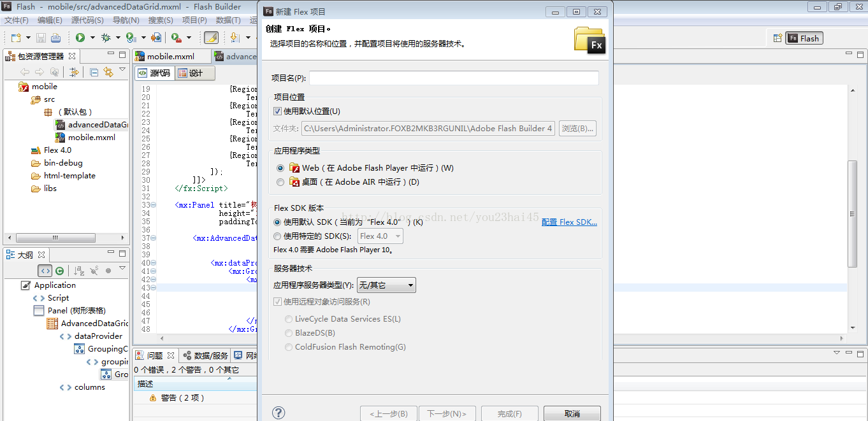Image resolution: width=868 pixels, height=421 pixels.
Task: Click the 浏览(B)... button
Action: coord(577,128)
